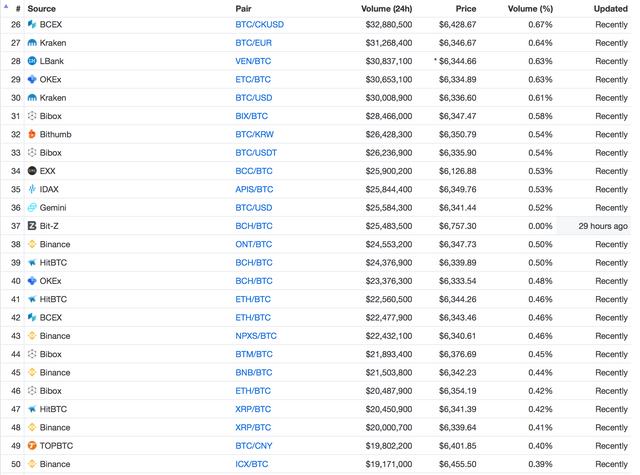Open the Bithumb exchange name in row 32

click(x=56, y=134)
